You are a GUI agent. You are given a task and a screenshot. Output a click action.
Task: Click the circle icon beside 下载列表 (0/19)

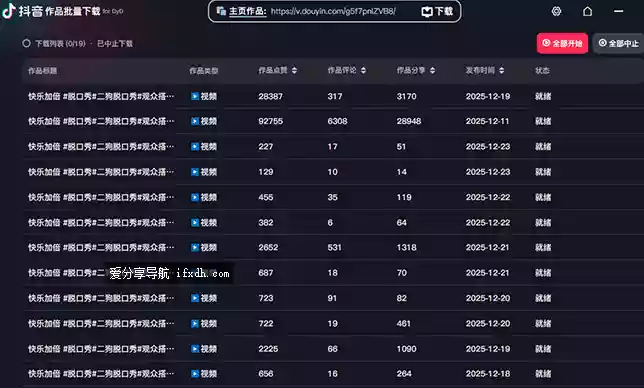[x=26, y=43]
